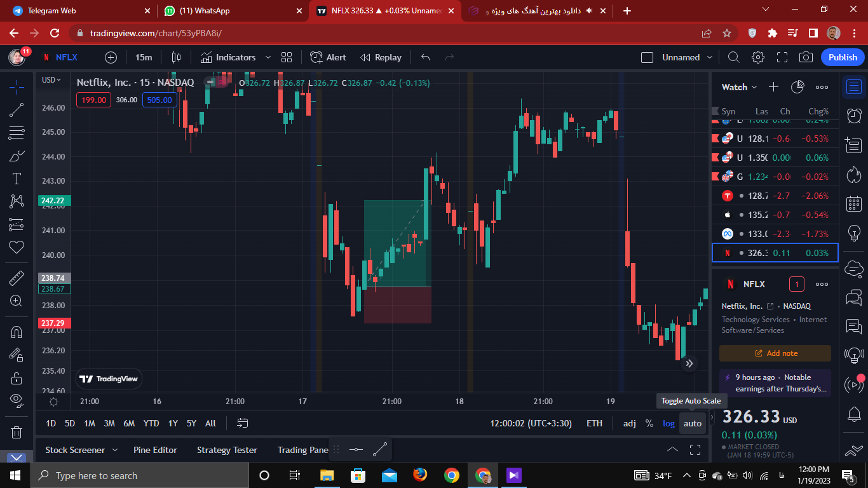This screenshot has width=868, height=488.
Task: Expand the Watch list dropdown
Action: (x=740, y=87)
